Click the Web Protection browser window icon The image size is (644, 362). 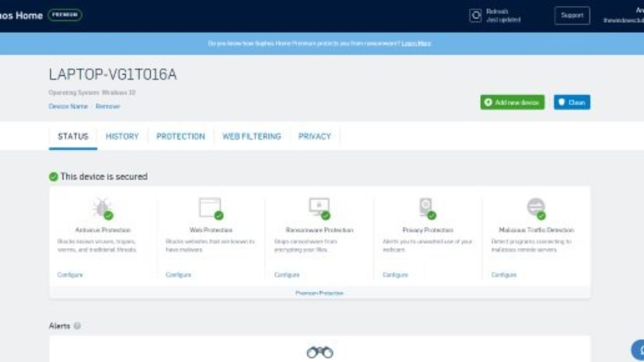tap(210, 208)
